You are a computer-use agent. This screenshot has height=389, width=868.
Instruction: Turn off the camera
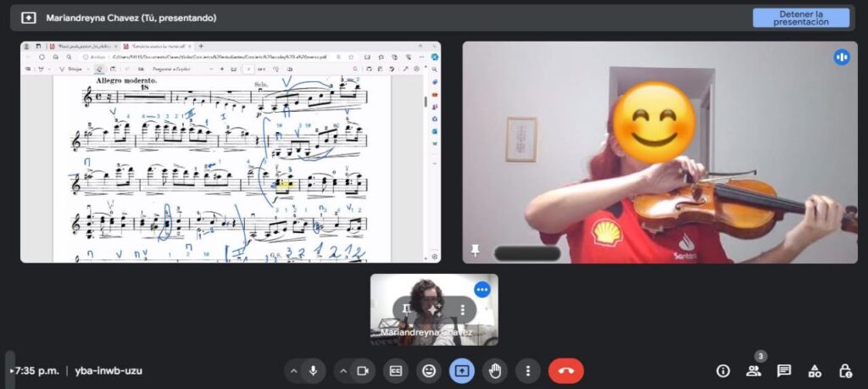tap(363, 370)
